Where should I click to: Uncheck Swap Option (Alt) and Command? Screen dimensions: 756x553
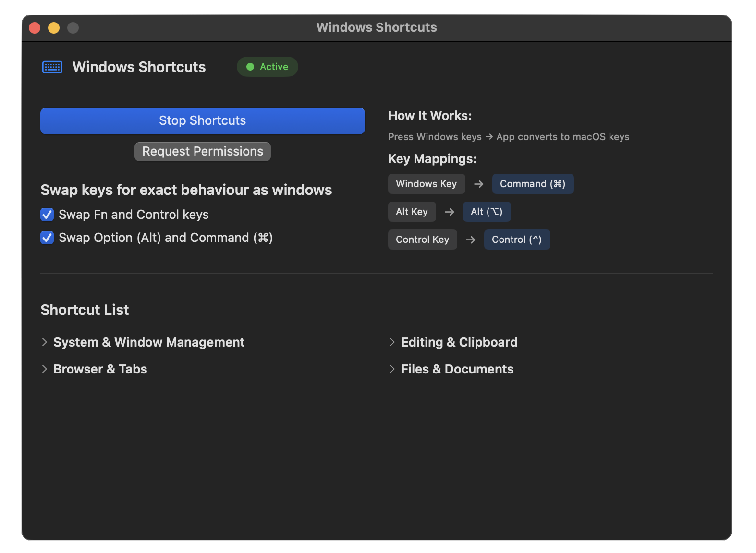click(x=47, y=238)
